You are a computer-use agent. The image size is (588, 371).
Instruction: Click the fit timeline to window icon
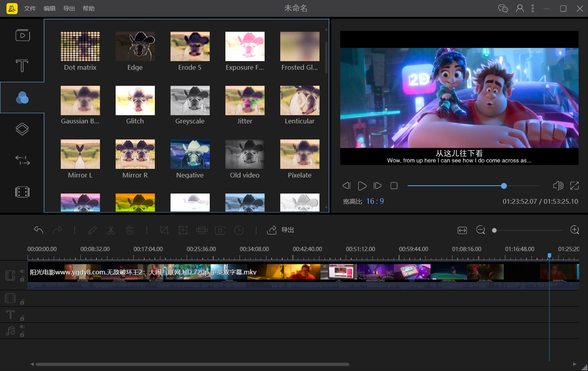click(462, 230)
